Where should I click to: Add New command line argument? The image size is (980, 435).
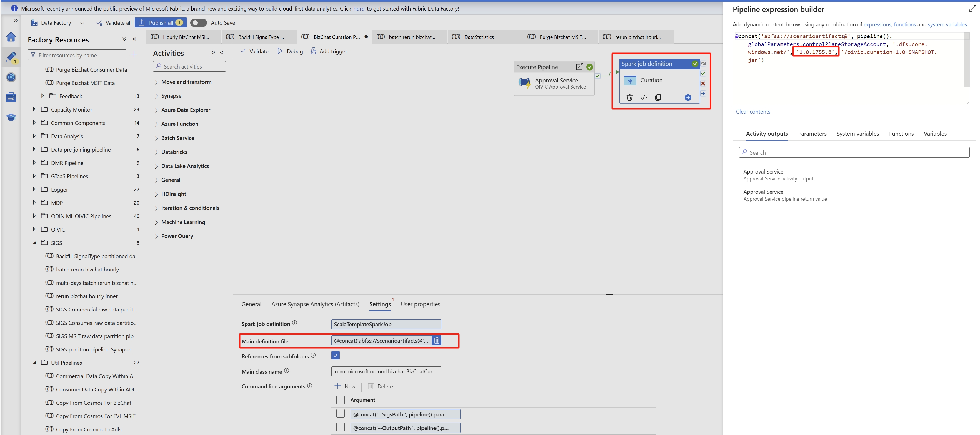point(345,386)
